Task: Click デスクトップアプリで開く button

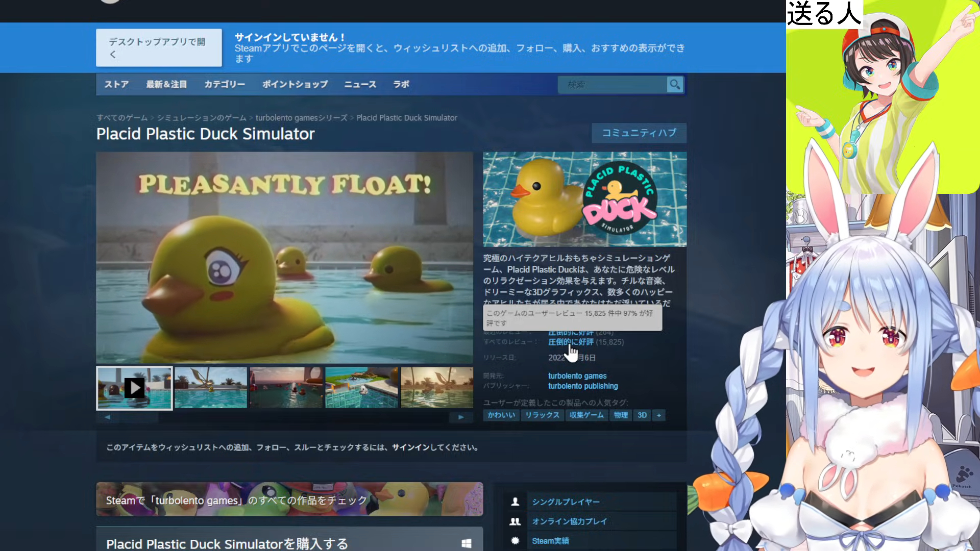Action: [x=159, y=47]
